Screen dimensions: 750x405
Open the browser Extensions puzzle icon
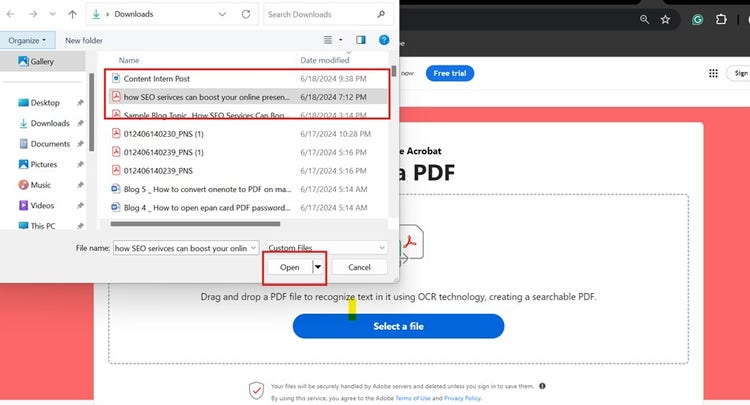point(721,19)
